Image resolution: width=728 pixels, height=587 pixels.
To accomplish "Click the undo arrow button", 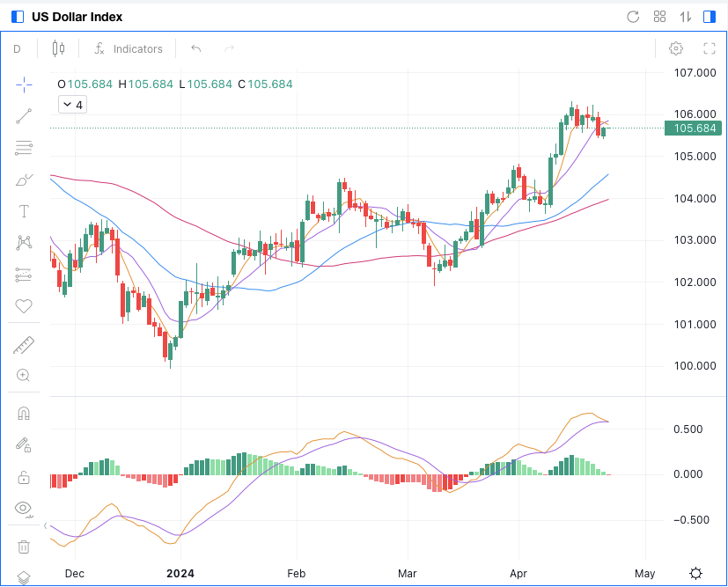I will point(196,49).
